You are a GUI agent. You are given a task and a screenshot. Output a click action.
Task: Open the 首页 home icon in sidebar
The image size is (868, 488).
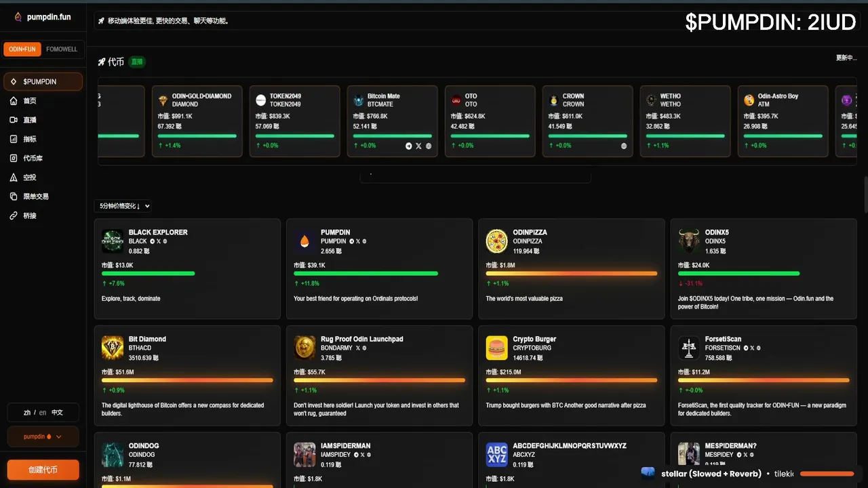click(x=14, y=101)
